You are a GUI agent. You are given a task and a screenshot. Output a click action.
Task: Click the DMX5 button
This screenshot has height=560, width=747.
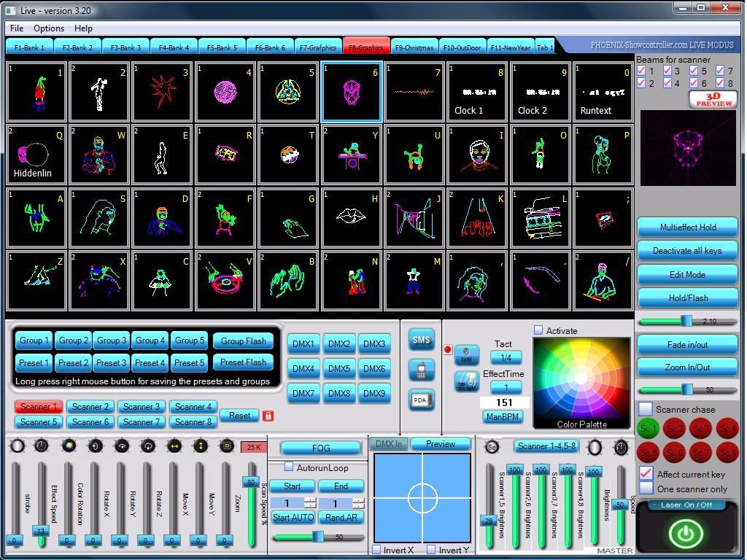(x=338, y=368)
